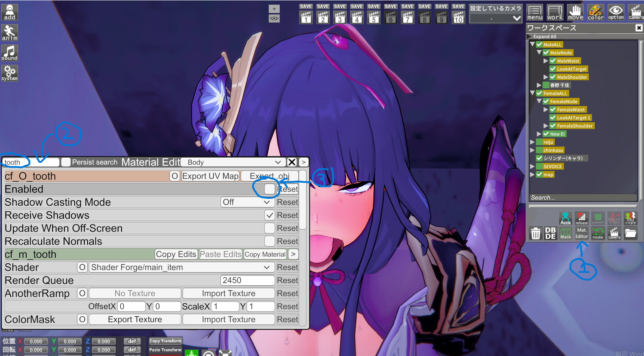Load scene camera slot 7

(408, 18)
